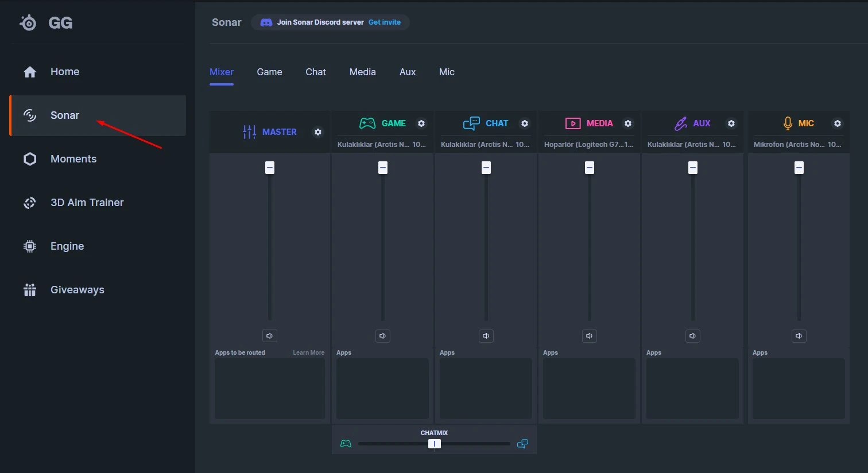
Task: Switch to the Chat tab
Action: click(x=316, y=72)
